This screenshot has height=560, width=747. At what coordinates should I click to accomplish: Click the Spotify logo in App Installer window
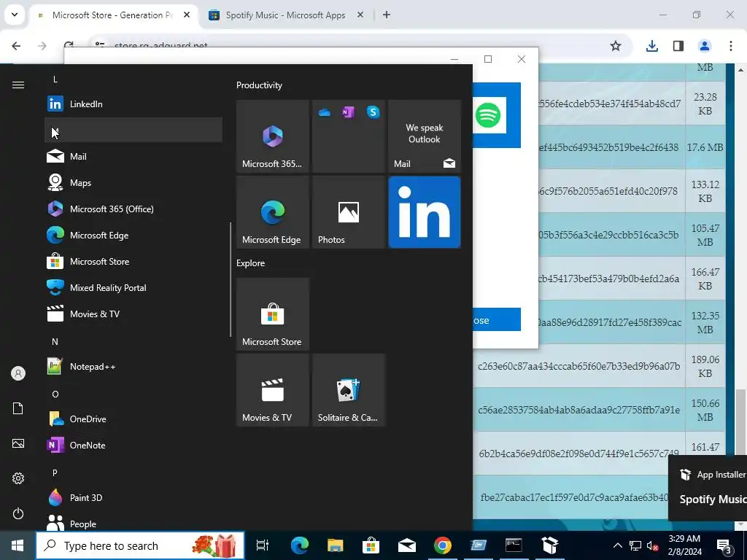[x=488, y=114]
